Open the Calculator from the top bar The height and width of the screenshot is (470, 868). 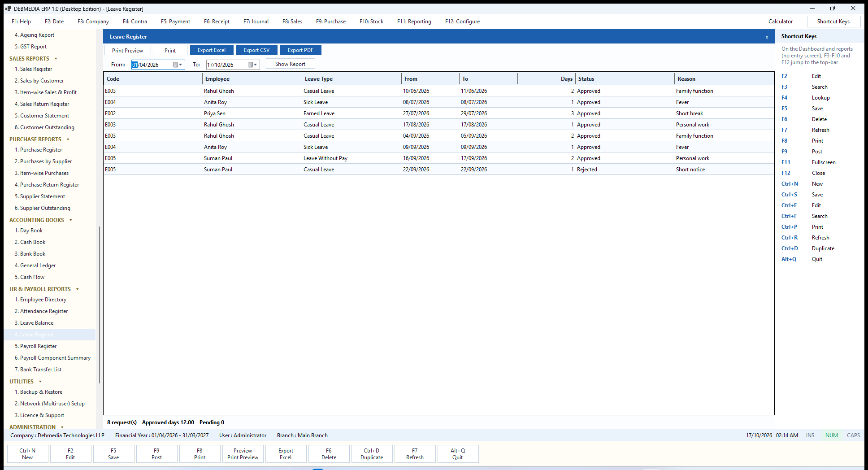point(780,22)
